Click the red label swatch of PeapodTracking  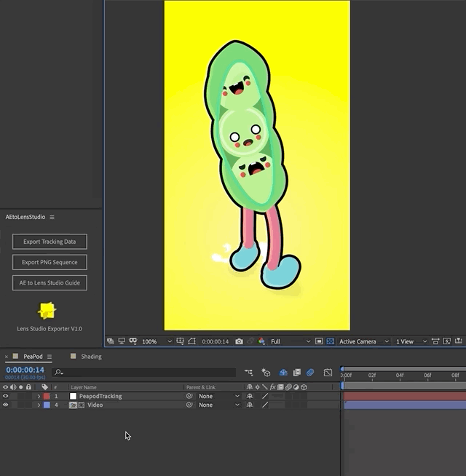point(47,397)
